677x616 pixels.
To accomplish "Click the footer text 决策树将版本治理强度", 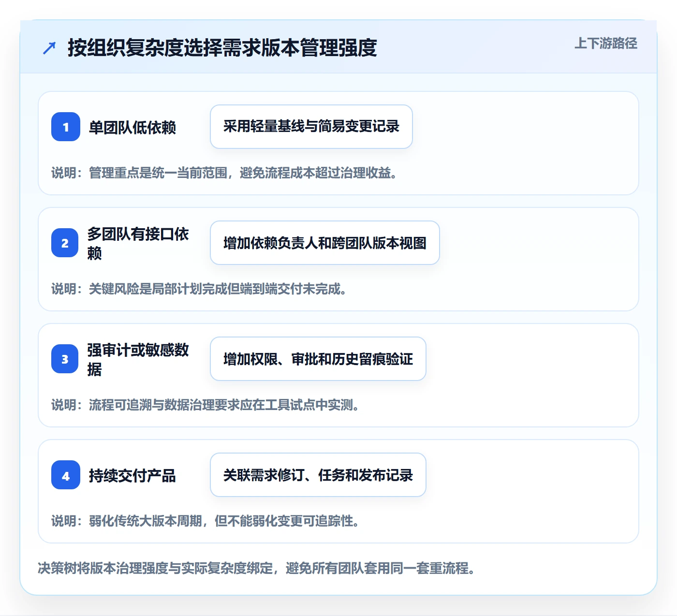I will [x=257, y=568].
